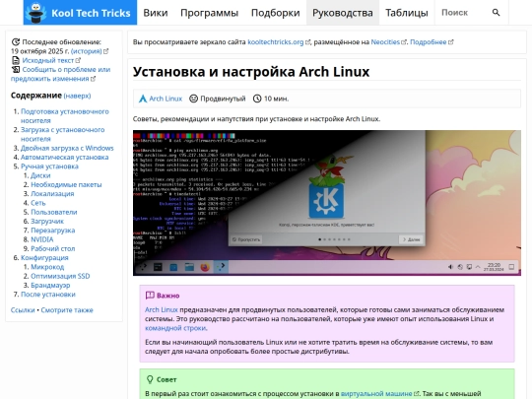Open the Вики menu item
The image size is (532, 399).
coord(156,13)
